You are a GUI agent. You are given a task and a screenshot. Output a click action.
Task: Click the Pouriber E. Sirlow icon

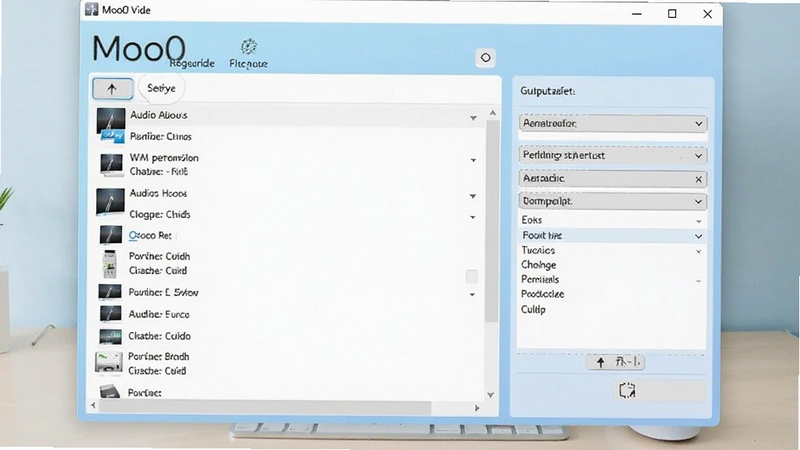(x=110, y=292)
